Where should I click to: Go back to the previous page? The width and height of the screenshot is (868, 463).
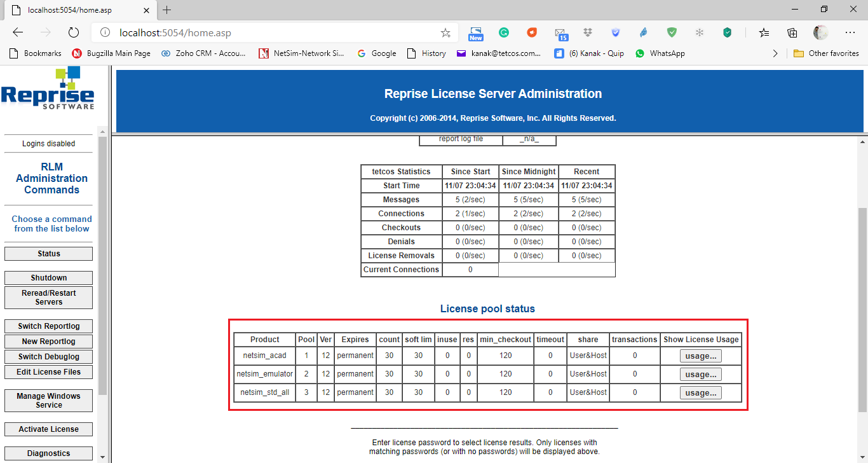(18, 32)
